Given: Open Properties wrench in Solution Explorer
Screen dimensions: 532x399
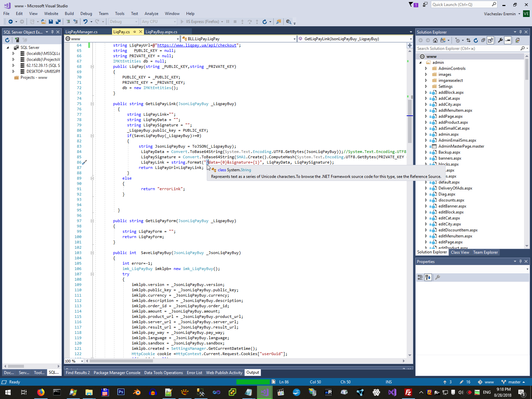Looking at the screenshot, I should click(500, 40).
